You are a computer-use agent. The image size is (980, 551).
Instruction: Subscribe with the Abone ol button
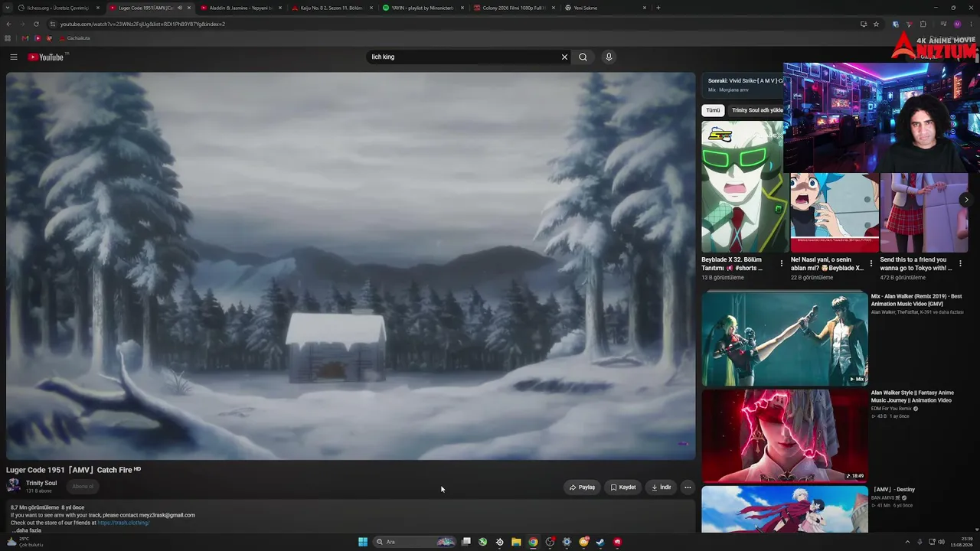[83, 486]
